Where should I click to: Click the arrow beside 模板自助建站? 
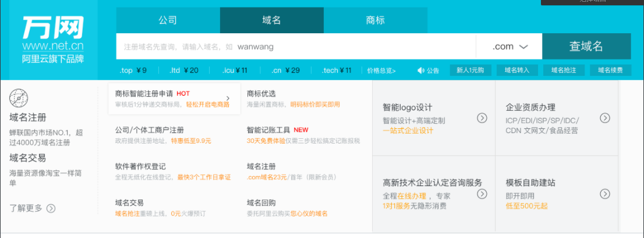coord(605,194)
